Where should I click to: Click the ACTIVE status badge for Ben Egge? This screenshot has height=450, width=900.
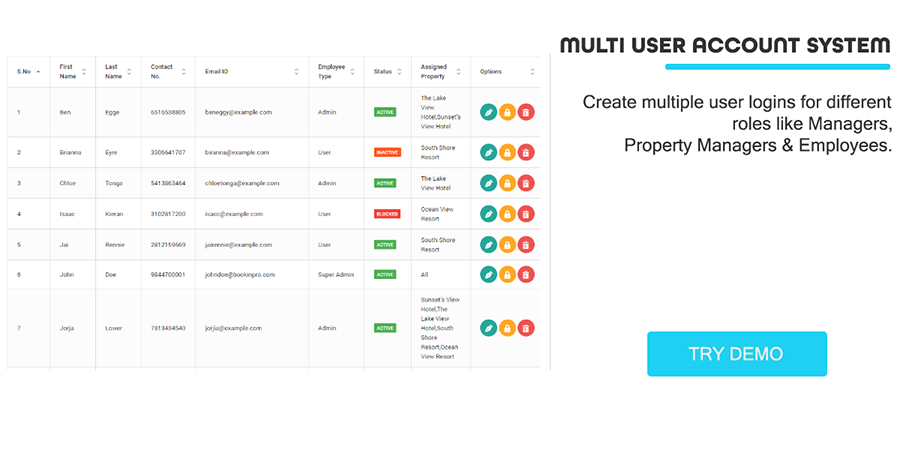(385, 112)
